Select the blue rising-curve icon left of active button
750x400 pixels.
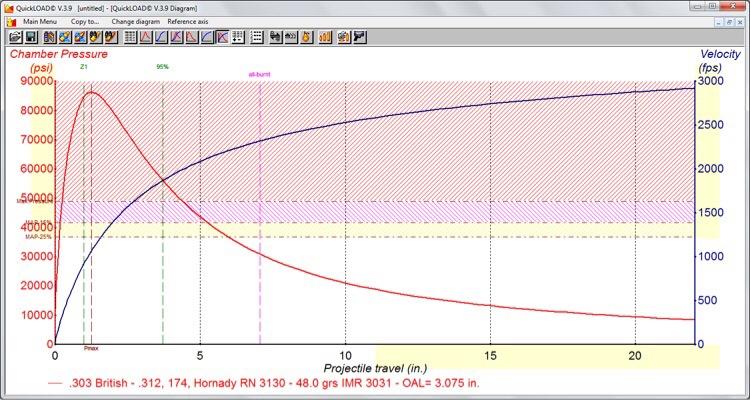tap(207, 37)
